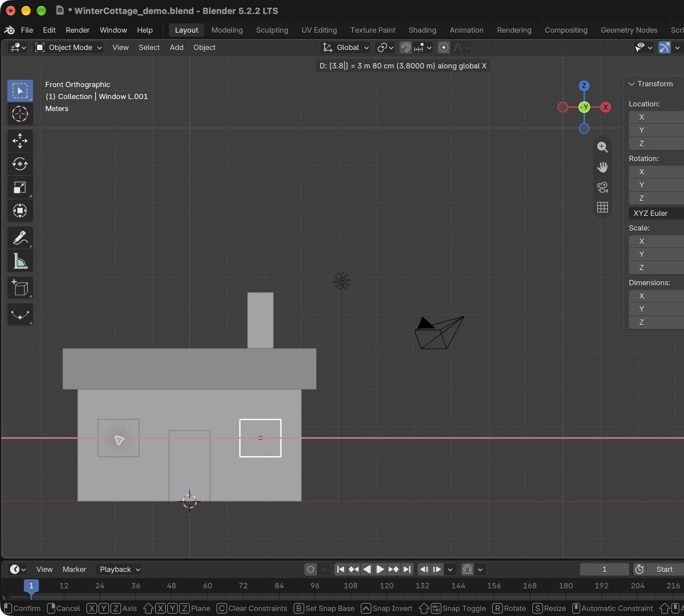684x616 pixels.
Task: Open keyframe jump options dropdown
Action: (x=450, y=569)
